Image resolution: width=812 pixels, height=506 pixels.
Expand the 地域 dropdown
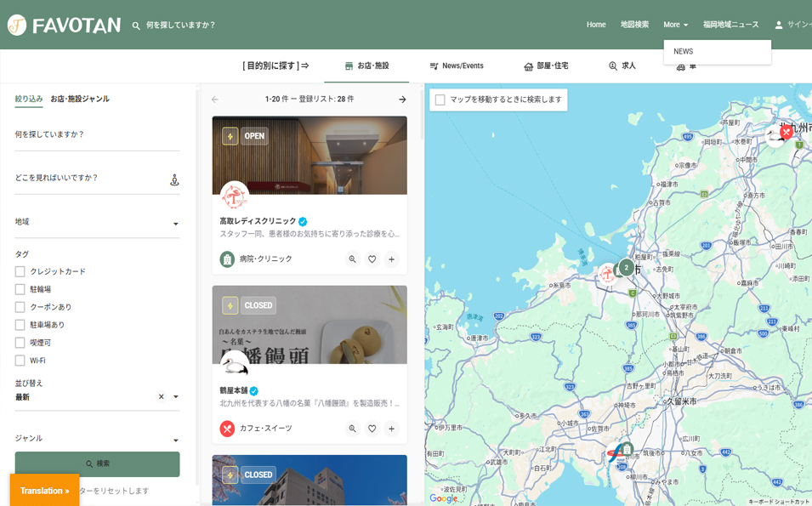click(x=175, y=225)
